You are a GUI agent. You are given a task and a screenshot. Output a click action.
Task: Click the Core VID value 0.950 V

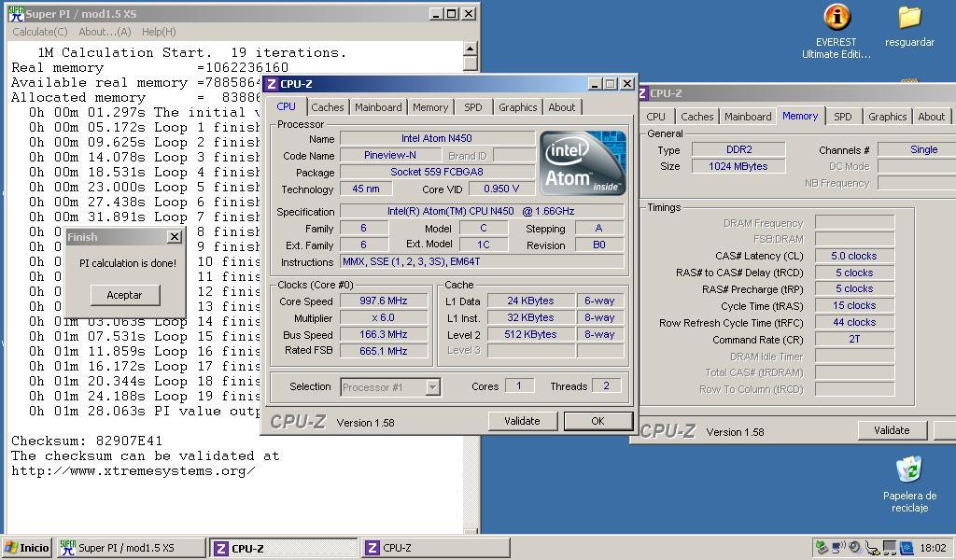[501, 189]
